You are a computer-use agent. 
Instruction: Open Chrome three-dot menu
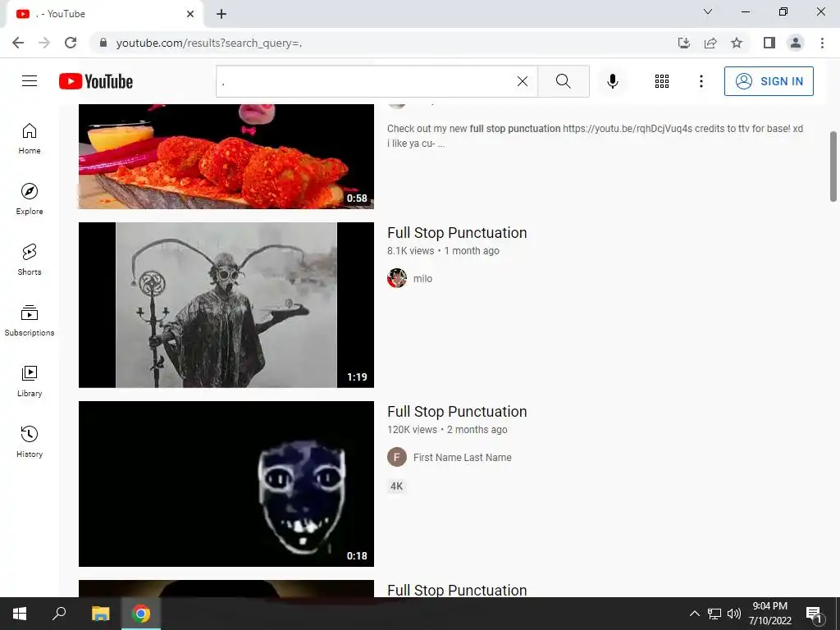pos(822,43)
